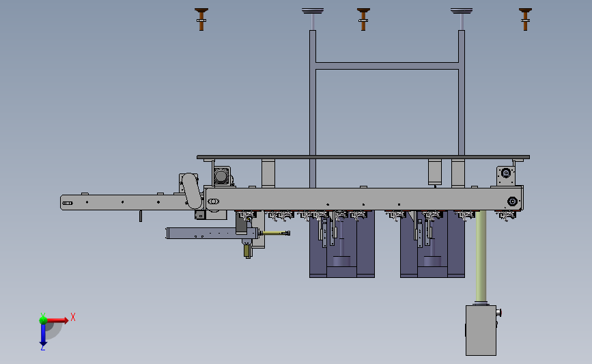
Task: Click the blue Z axis arrow of the triad
Action: 43,335
